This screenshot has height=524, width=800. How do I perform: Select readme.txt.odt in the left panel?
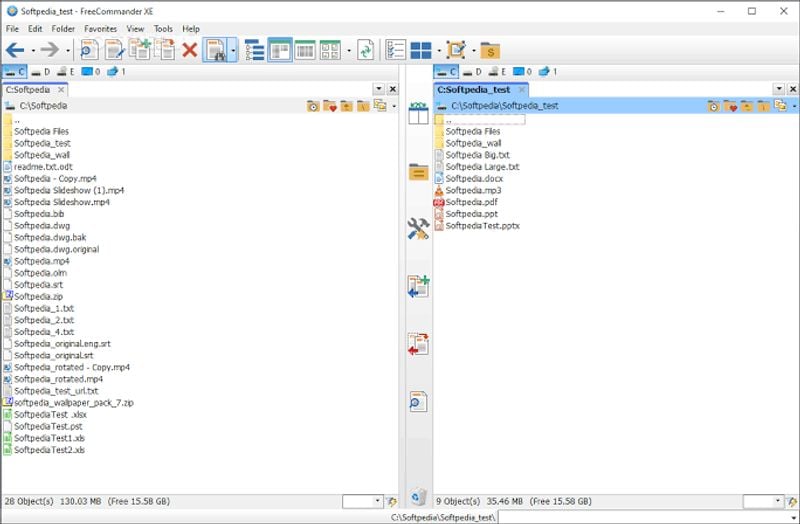click(43, 167)
